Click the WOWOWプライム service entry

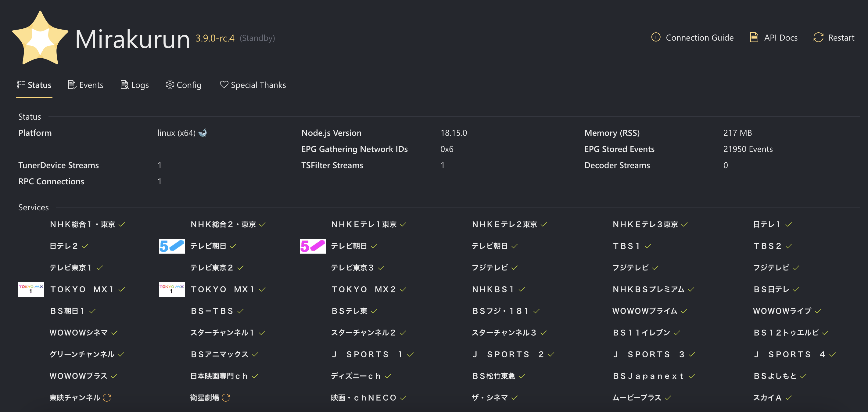point(644,311)
